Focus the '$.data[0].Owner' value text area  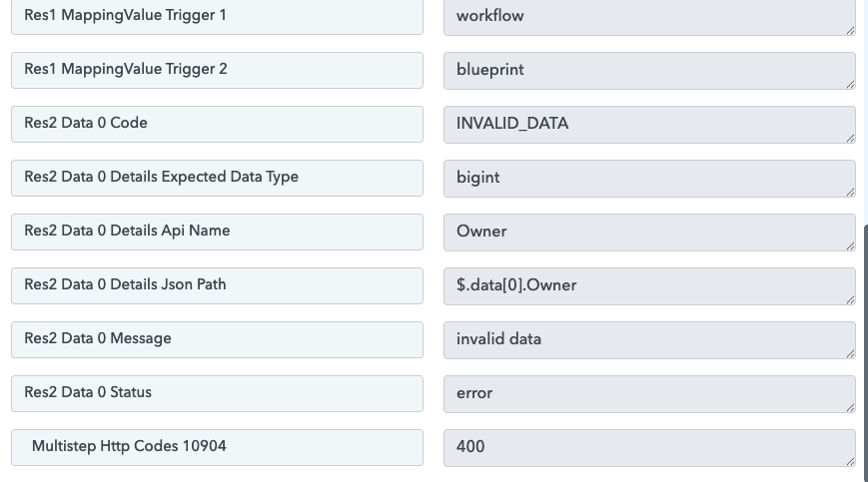coord(648,286)
